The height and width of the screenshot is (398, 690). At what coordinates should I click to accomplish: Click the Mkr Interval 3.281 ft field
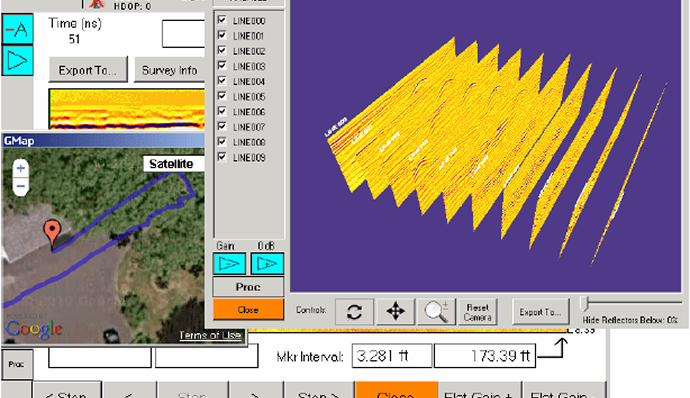click(x=392, y=356)
